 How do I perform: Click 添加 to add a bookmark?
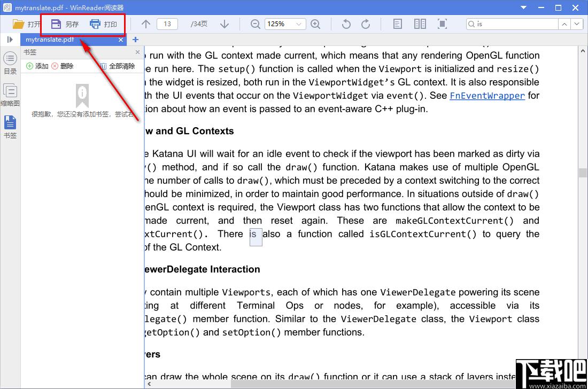(x=37, y=66)
